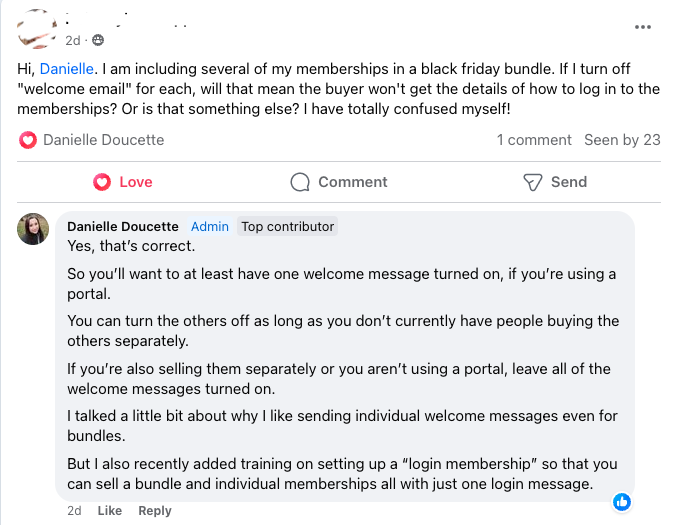The image size is (675, 525).
Task: Click the globe privacy icon
Action: 98,40
